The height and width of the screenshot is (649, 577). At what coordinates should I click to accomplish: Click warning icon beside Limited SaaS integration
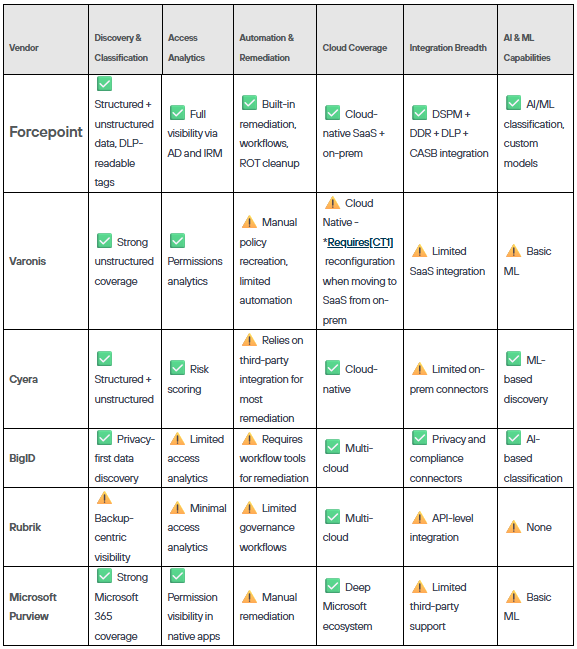tap(419, 250)
